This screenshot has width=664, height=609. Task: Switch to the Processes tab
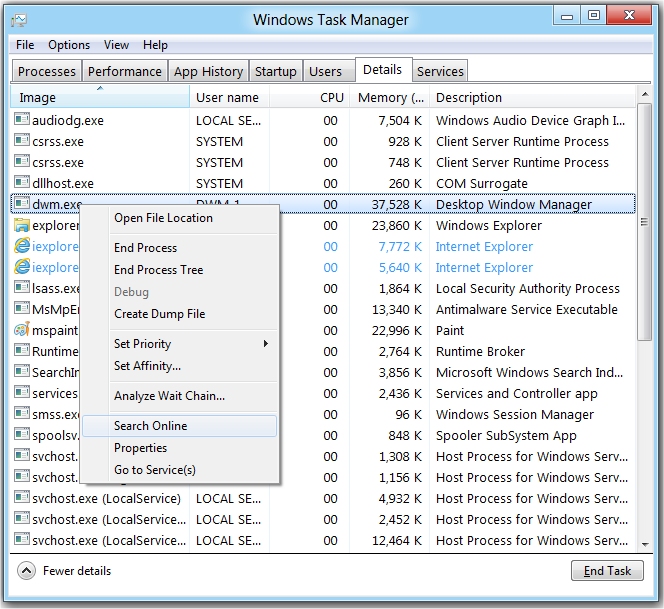pos(47,71)
